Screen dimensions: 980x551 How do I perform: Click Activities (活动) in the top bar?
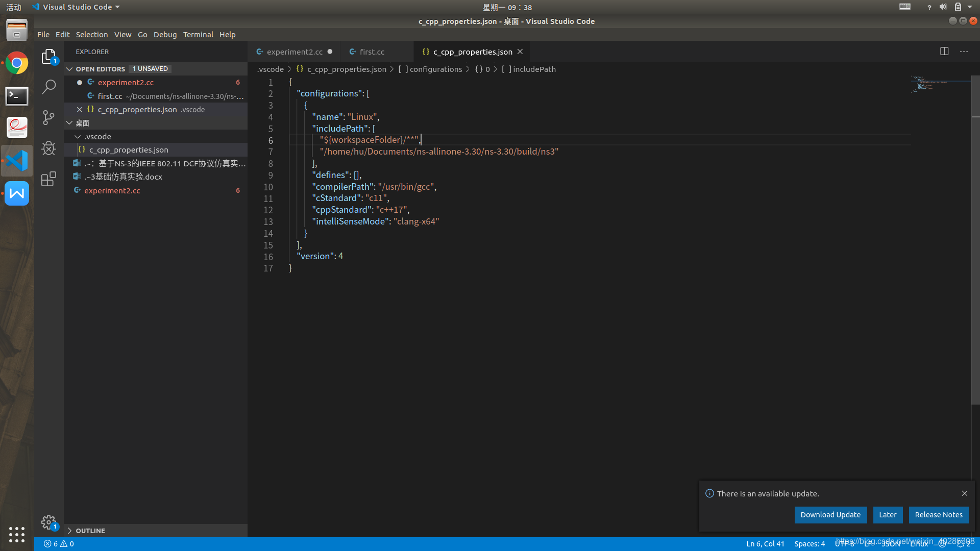(14, 7)
